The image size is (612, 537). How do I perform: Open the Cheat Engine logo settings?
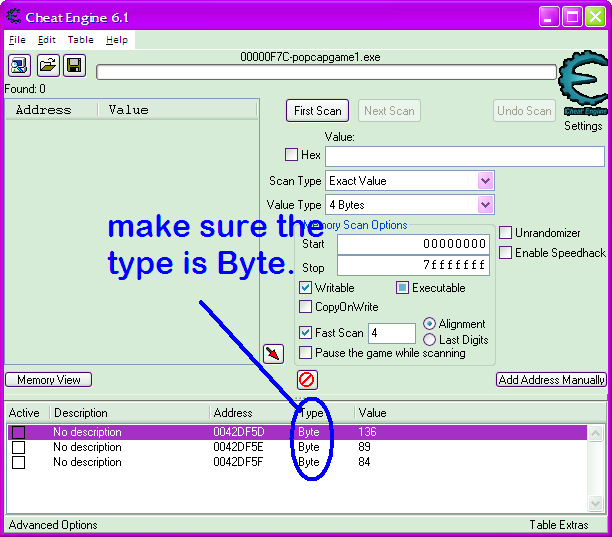coord(584,83)
